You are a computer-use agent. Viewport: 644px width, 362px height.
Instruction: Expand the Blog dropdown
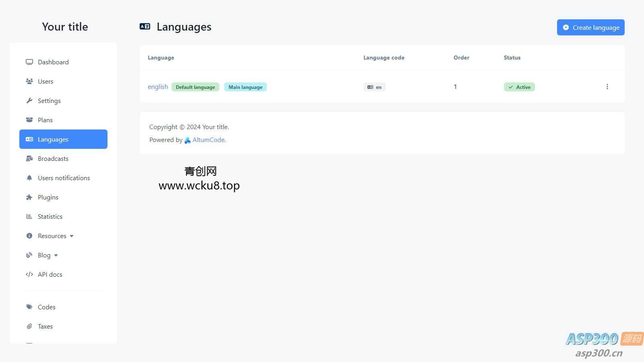pos(56,255)
